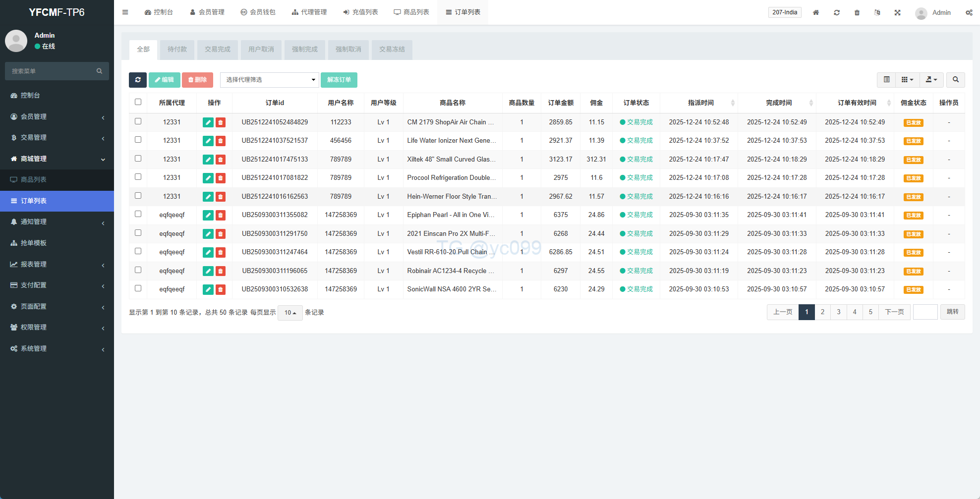The image size is (980, 499).
Task: Open the settings gears icon at top right
Action: coord(969,12)
